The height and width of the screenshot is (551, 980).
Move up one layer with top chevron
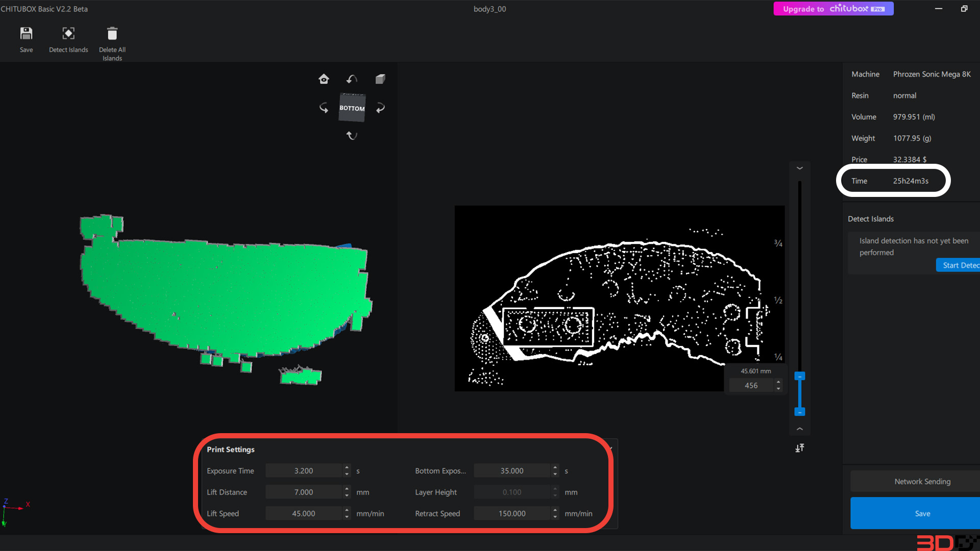pyautogui.click(x=800, y=168)
